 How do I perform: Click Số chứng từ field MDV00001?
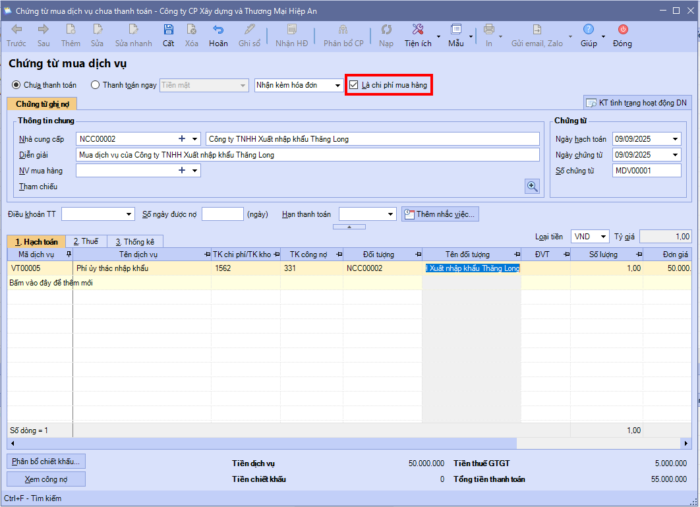(x=647, y=170)
